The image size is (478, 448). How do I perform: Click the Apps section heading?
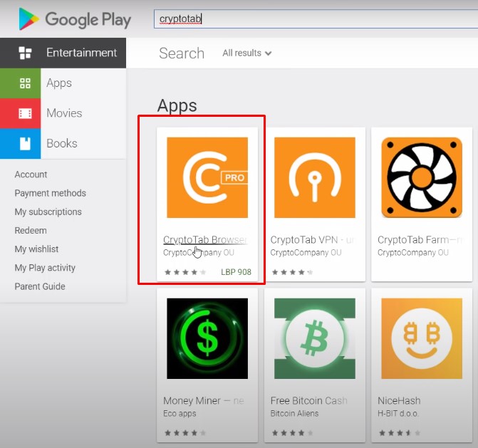click(x=177, y=105)
